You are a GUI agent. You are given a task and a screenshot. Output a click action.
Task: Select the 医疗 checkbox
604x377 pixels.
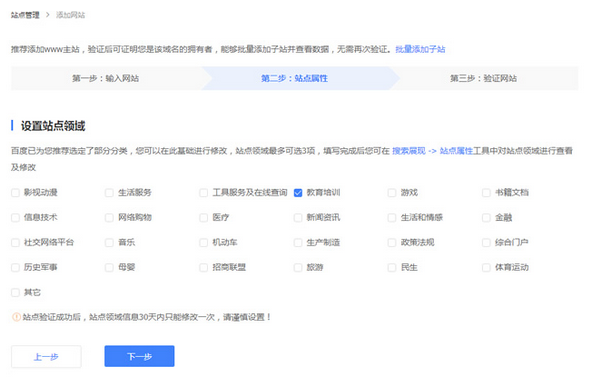pos(204,218)
